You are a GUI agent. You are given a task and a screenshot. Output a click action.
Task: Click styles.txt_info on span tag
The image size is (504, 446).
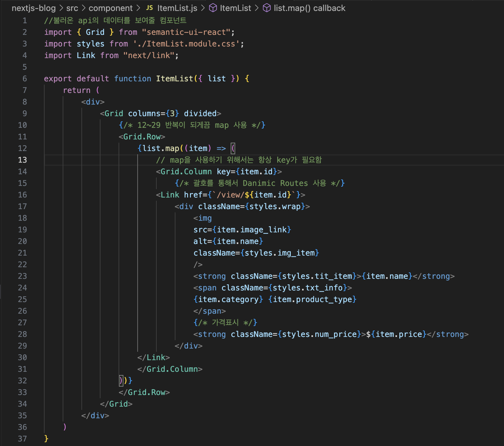[x=308, y=288]
